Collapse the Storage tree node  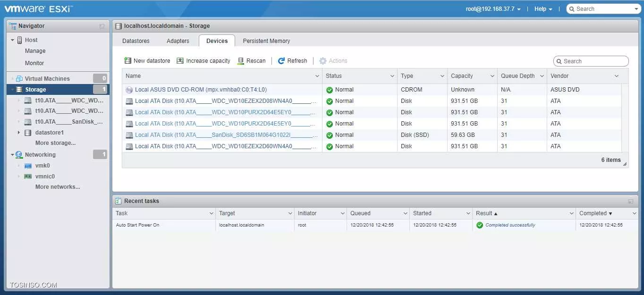pos(13,90)
